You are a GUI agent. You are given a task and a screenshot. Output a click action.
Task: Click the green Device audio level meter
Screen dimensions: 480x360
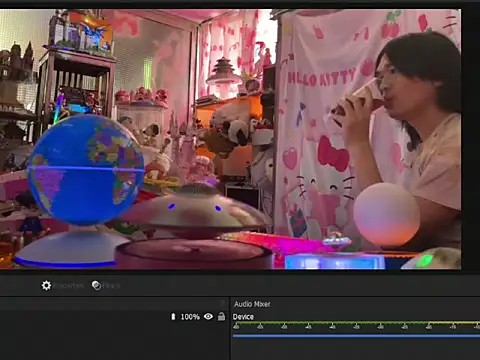pyautogui.click(x=356, y=322)
